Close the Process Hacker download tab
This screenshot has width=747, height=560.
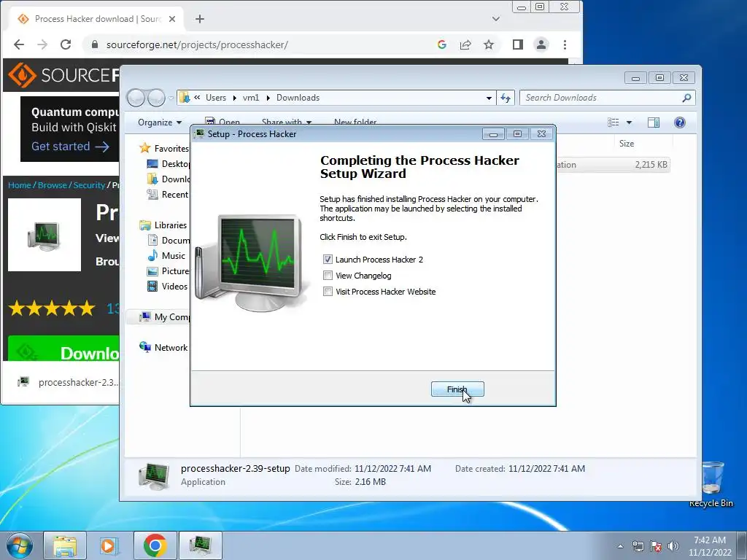pos(172,19)
